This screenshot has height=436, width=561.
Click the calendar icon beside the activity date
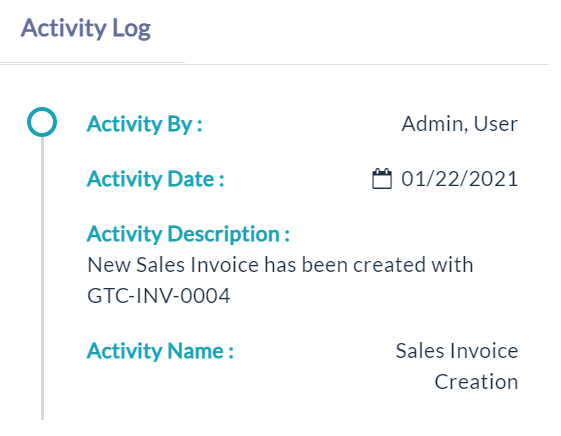pos(382,178)
